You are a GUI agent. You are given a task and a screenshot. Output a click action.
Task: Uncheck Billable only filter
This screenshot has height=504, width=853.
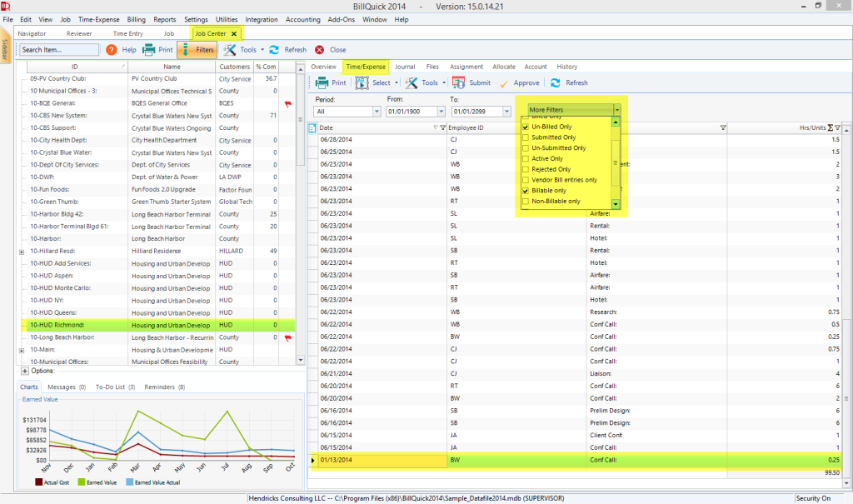(x=526, y=191)
